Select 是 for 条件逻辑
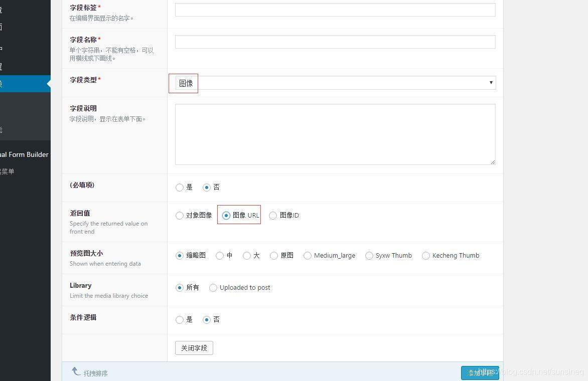 click(180, 319)
